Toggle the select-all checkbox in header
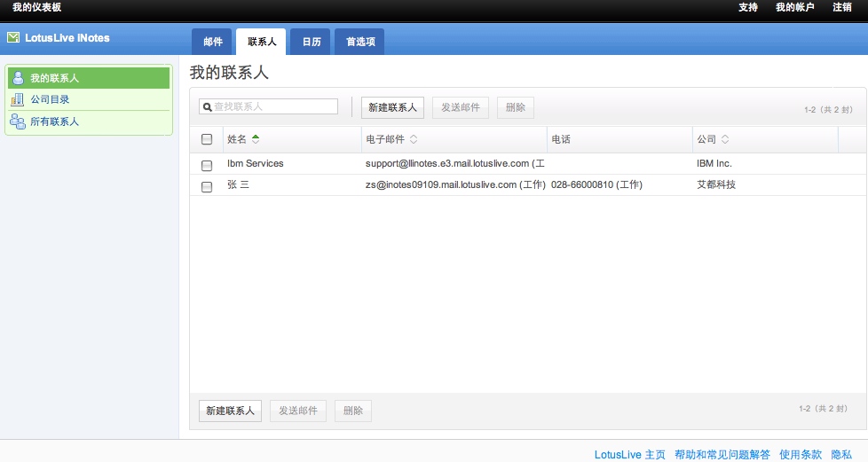 tap(207, 139)
